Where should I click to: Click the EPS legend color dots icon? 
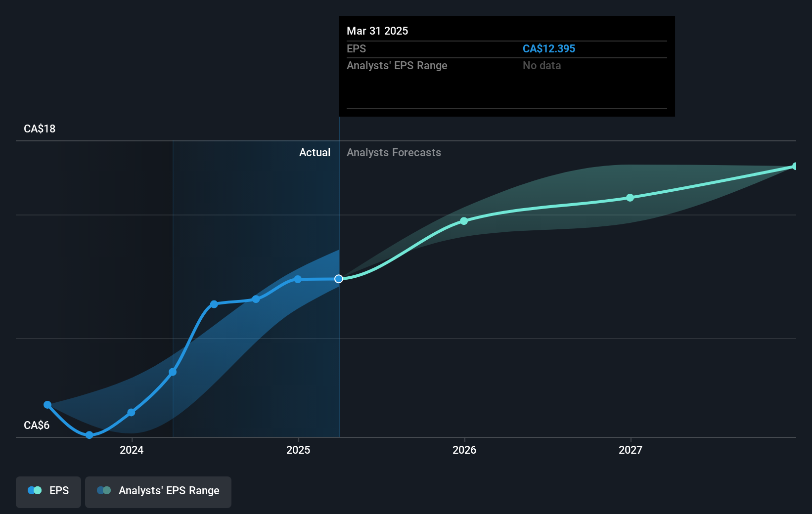pos(35,490)
